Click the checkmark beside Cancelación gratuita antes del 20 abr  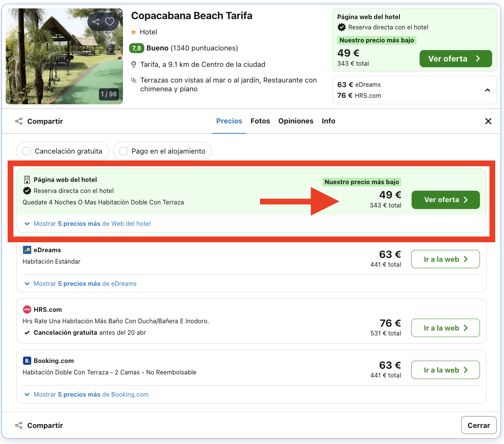[x=27, y=333]
